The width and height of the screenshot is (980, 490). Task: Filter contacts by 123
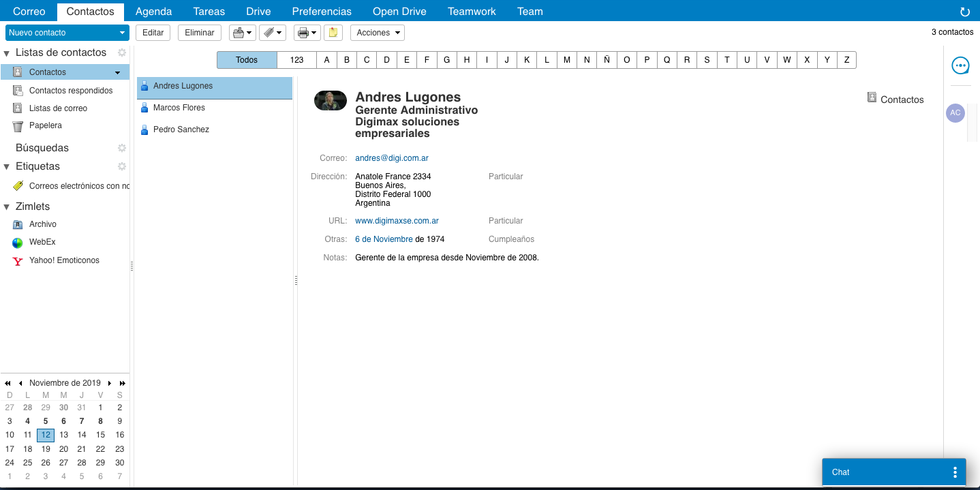[x=296, y=60]
